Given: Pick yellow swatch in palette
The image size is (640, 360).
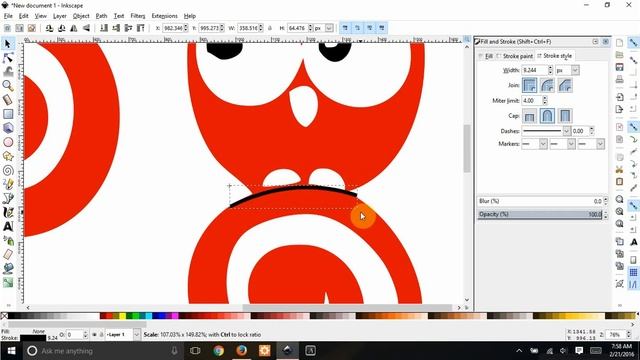Looking at the screenshot, I should tap(122, 316).
